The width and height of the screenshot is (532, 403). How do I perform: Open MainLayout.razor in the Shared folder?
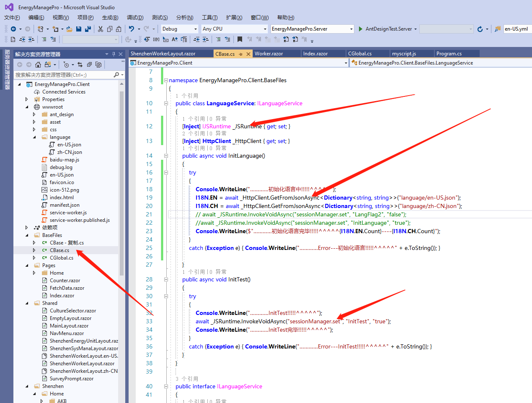pyautogui.click(x=69, y=326)
